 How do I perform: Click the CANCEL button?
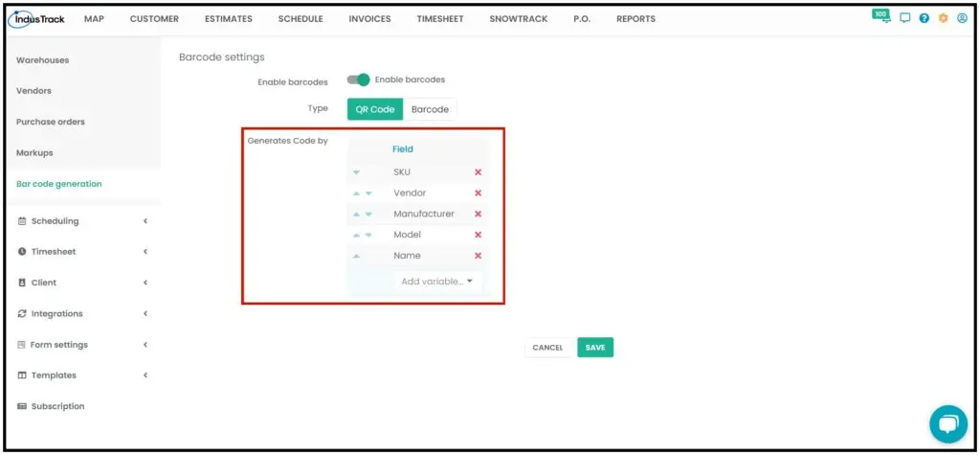(547, 348)
